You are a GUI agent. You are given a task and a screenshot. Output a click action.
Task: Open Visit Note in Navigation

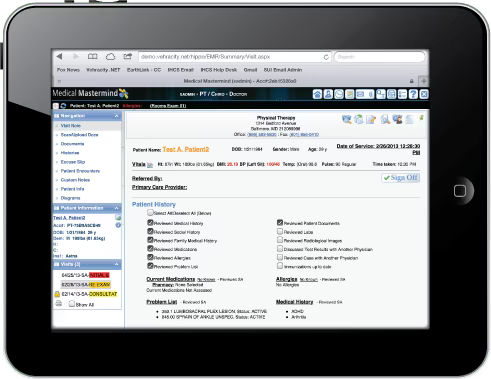point(71,126)
